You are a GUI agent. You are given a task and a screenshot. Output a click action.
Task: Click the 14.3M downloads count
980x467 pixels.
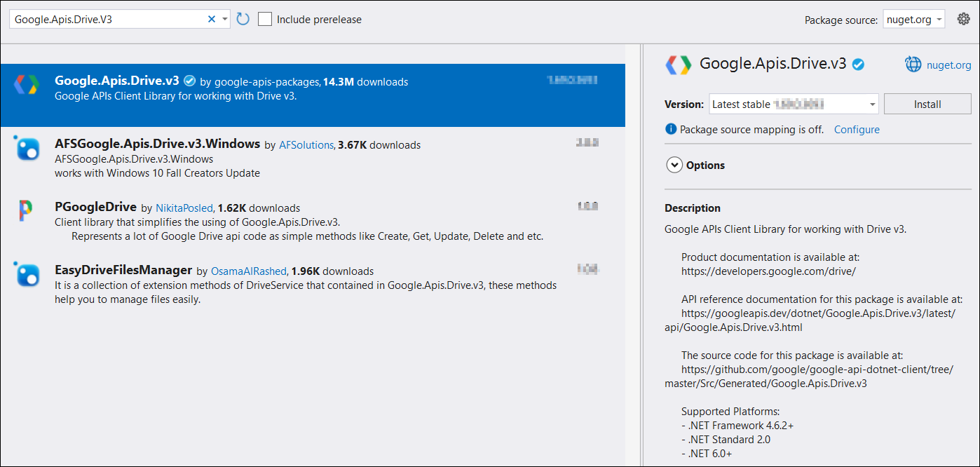tap(365, 82)
